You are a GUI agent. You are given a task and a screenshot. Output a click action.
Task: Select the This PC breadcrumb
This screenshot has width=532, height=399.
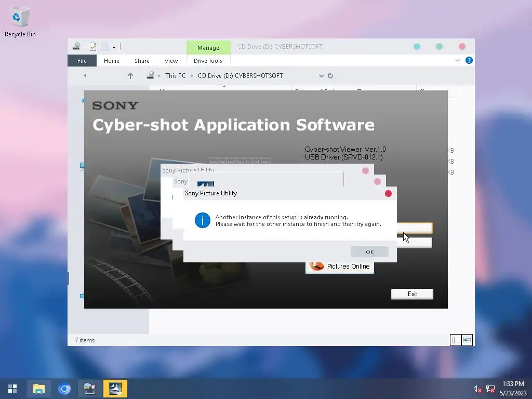click(x=176, y=76)
